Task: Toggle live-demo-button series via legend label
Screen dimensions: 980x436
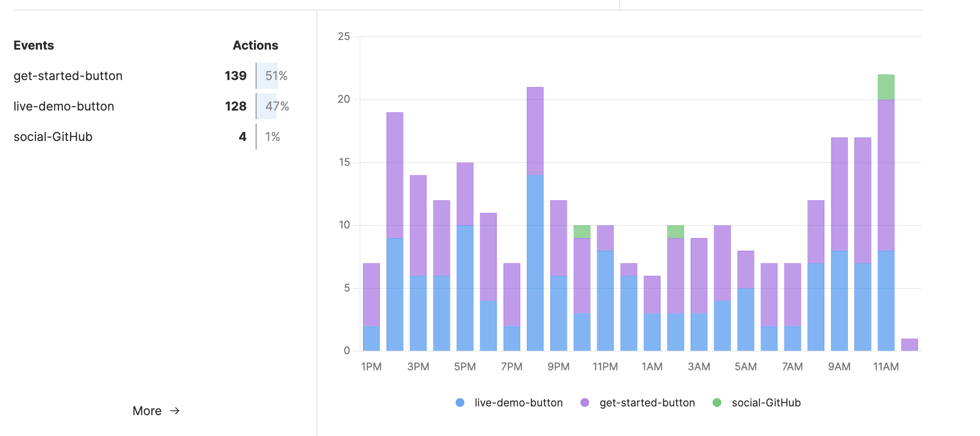Action: tap(518, 403)
